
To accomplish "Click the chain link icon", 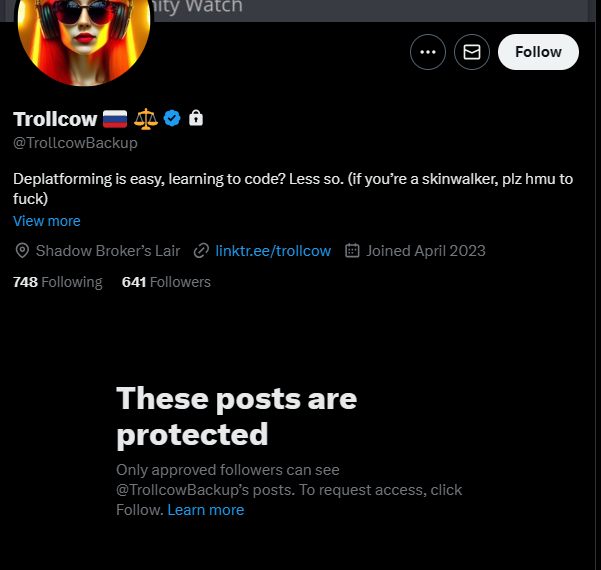I will (202, 250).
